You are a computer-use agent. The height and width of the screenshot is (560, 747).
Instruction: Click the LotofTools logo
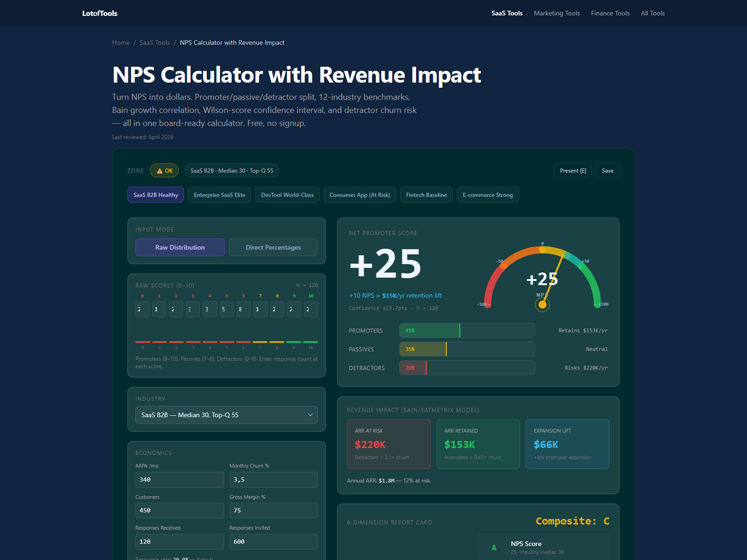(99, 13)
